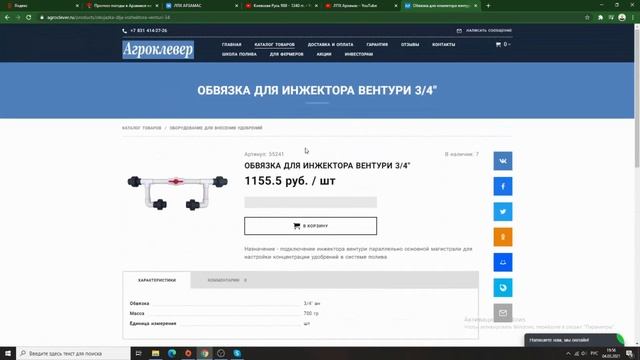The height and width of the screenshot is (360, 640).
Task: Open the shopping cart icon in header
Action: click(x=498, y=44)
